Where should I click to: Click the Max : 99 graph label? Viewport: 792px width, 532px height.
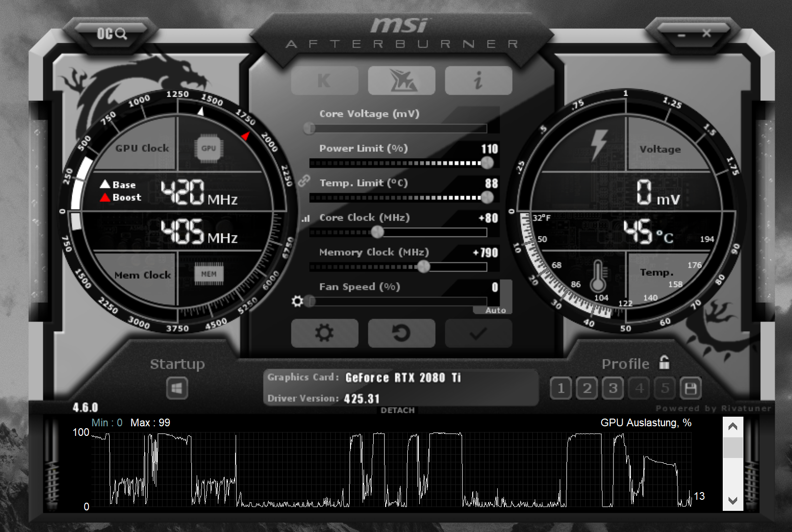coord(150,423)
